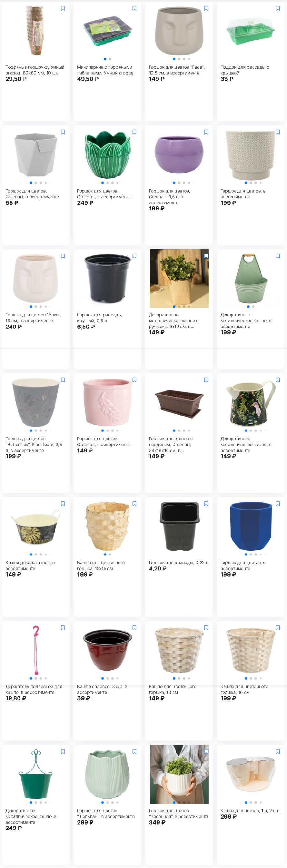This screenshot has width=287, height=868.
Task: Open Горшок для рассады круглый 0,5 л title
Action: (100, 318)
